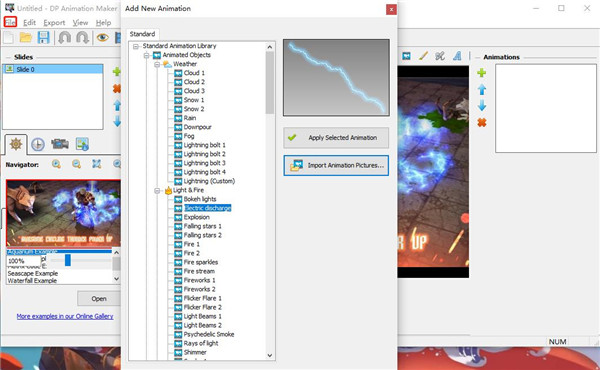Delete animation with orange X icon

point(482,122)
